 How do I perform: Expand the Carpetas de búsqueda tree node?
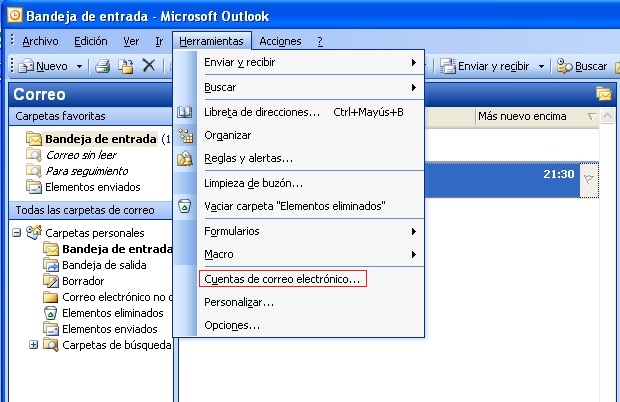click(34, 345)
